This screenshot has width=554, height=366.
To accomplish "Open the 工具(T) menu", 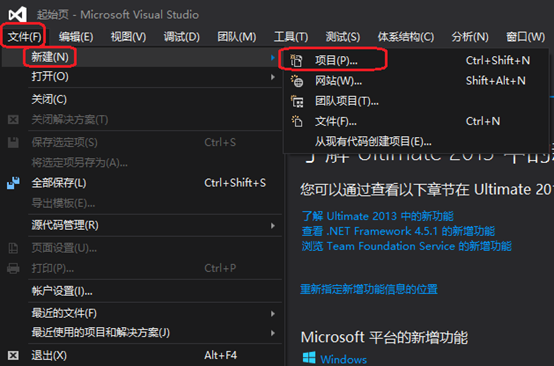I will [291, 36].
